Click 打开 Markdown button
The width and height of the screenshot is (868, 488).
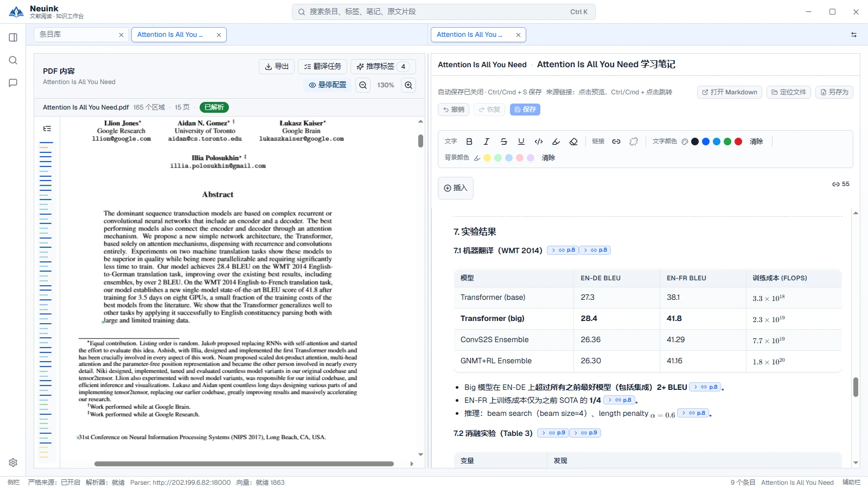click(x=730, y=92)
